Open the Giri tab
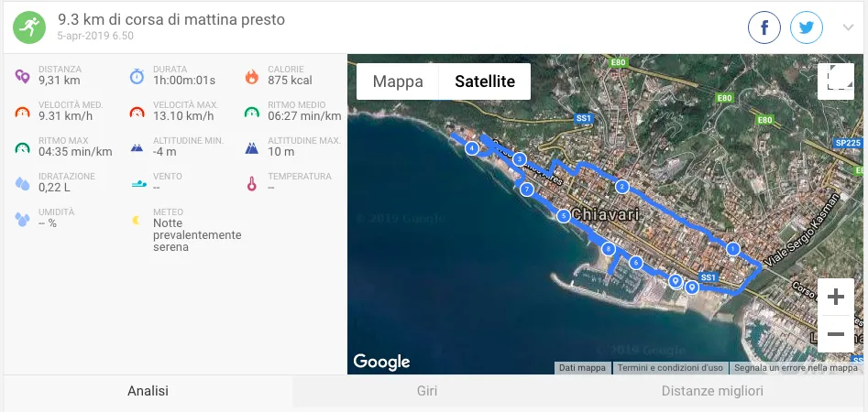Viewport: 868px width, 412px height. coord(427,391)
